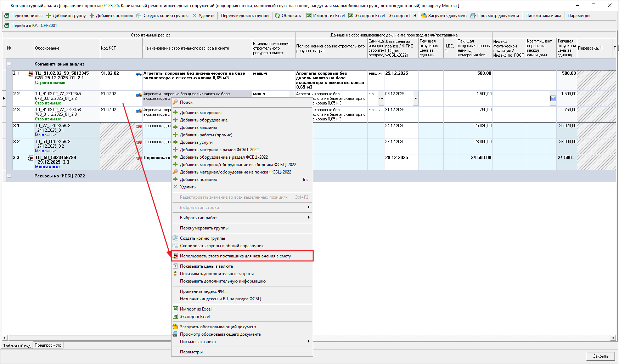Screen dimensions: 619x364
Task: Click Просмотр документа in toolbar
Action: click(494, 16)
